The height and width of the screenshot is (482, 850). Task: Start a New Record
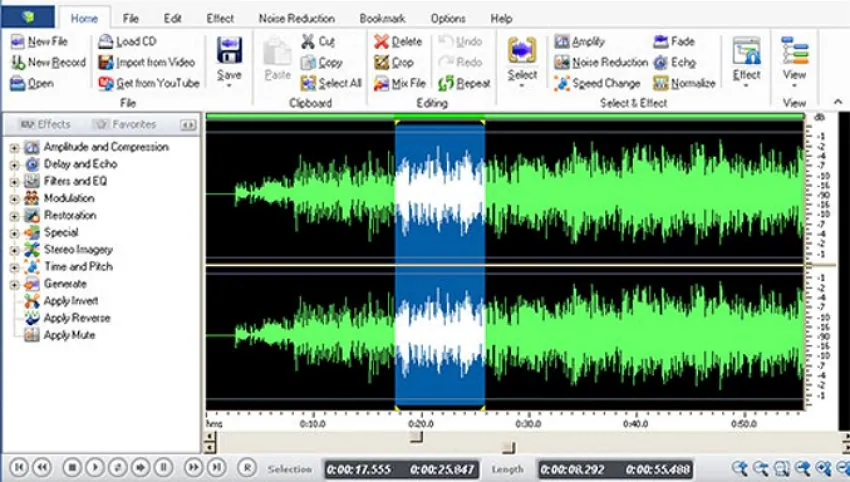[48, 62]
